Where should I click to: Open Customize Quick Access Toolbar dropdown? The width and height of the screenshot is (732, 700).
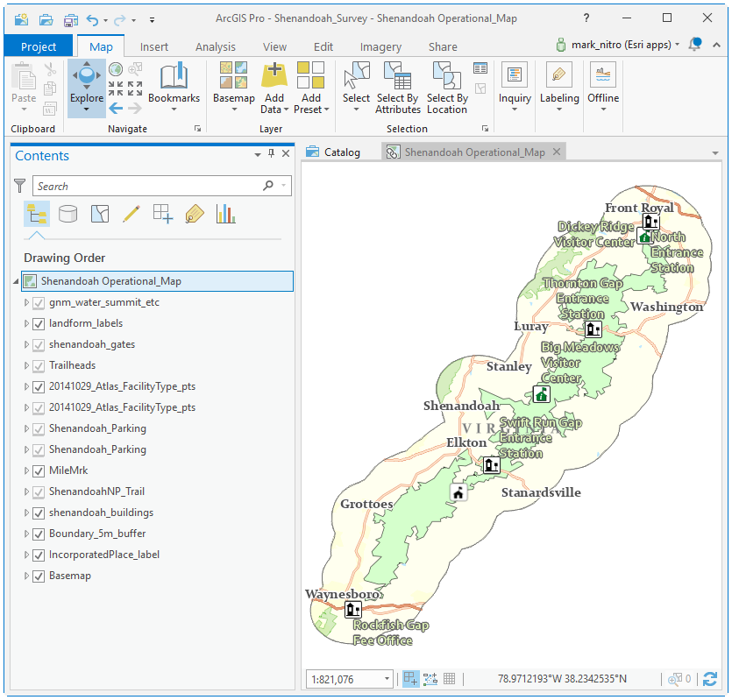click(152, 19)
